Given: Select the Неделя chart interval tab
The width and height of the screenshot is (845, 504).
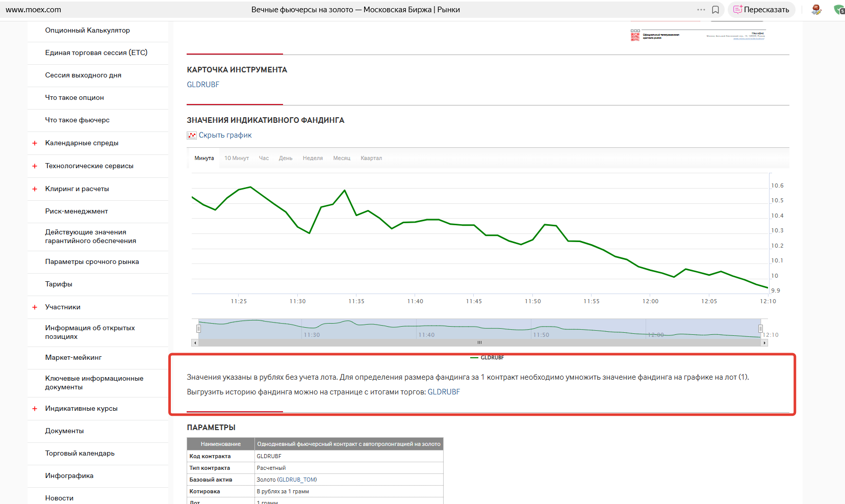Looking at the screenshot, I should 313,158.
